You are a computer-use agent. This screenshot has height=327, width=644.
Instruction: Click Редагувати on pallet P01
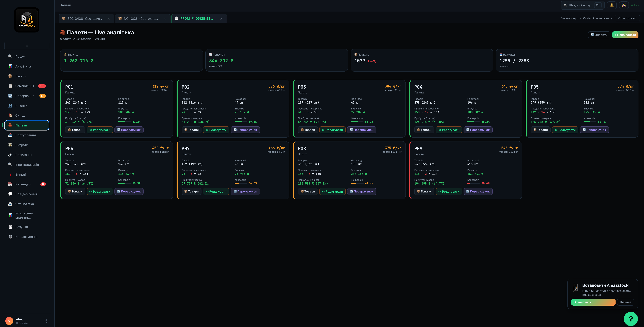pos(100,130)
